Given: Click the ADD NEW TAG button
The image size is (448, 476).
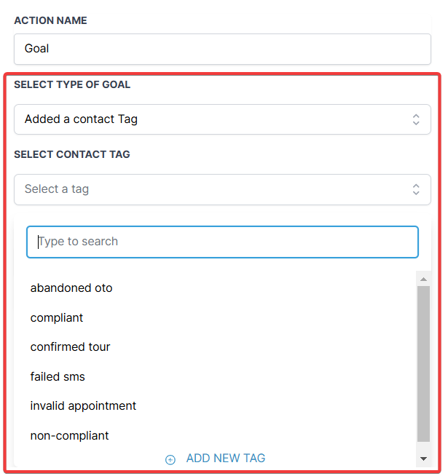Looking at the screenshot, I should coord(225,459).
